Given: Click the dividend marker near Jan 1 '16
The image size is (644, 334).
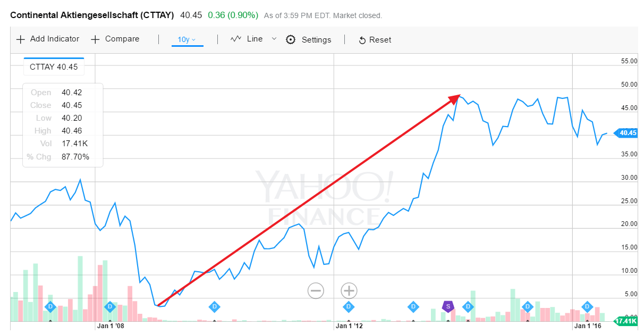Looking at the screenshot, I should click(587, 306).
